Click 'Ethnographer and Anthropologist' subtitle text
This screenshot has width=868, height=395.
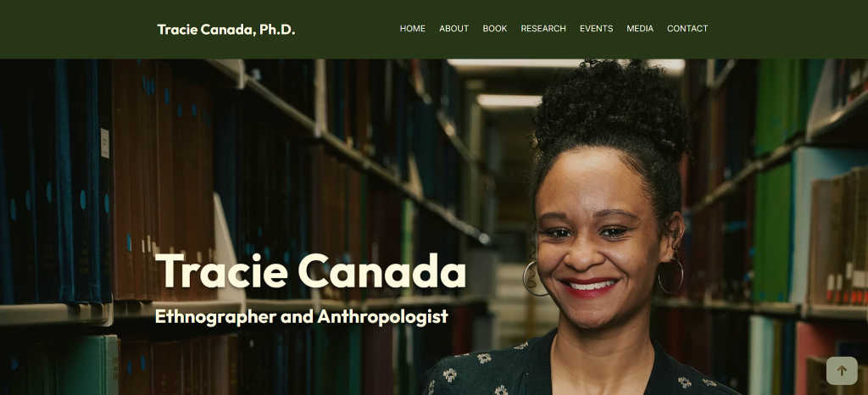tap(301, 316)
